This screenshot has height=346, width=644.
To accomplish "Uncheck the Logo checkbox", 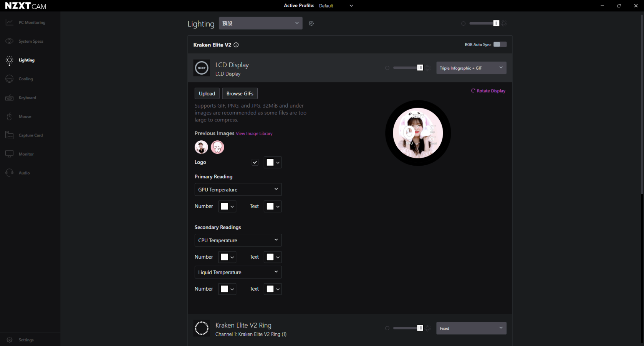I will point(255,162).
